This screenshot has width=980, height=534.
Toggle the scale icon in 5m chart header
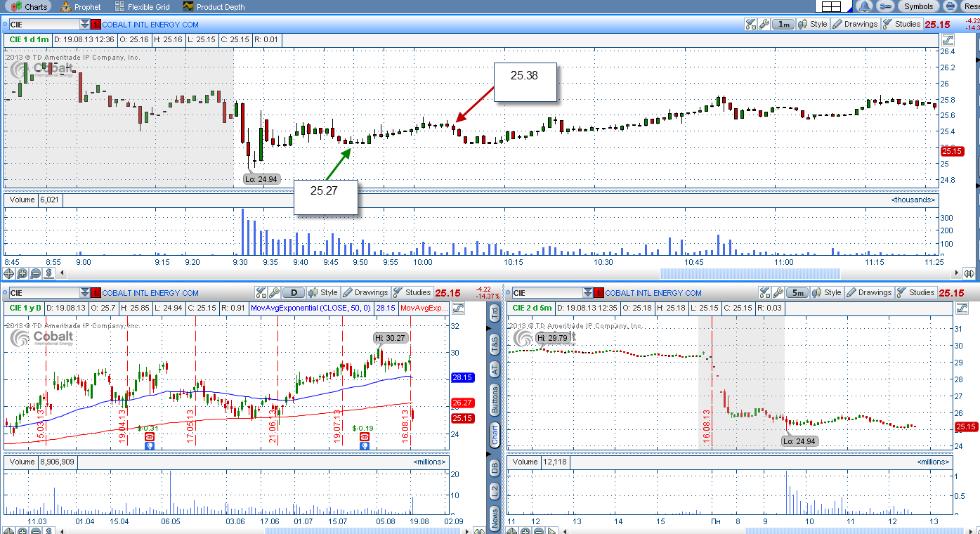(963, 308)
